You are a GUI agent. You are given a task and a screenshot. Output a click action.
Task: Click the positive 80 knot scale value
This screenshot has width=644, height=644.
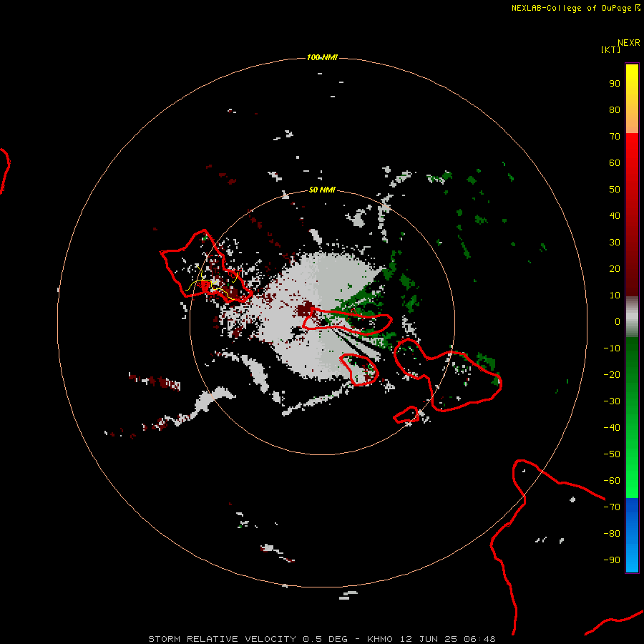[615, 109]
